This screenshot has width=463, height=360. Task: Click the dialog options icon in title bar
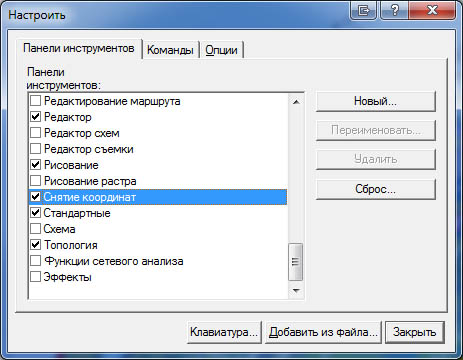(363, 10)
